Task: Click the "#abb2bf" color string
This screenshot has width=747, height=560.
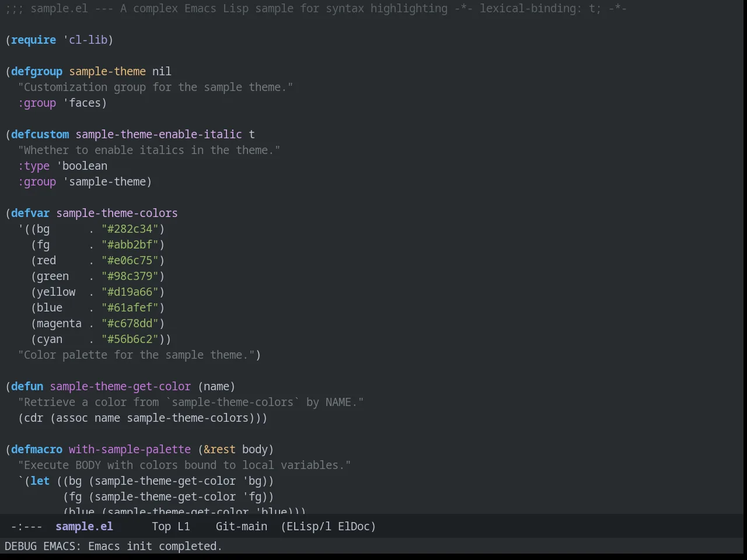Action: (x=130, y=244)
